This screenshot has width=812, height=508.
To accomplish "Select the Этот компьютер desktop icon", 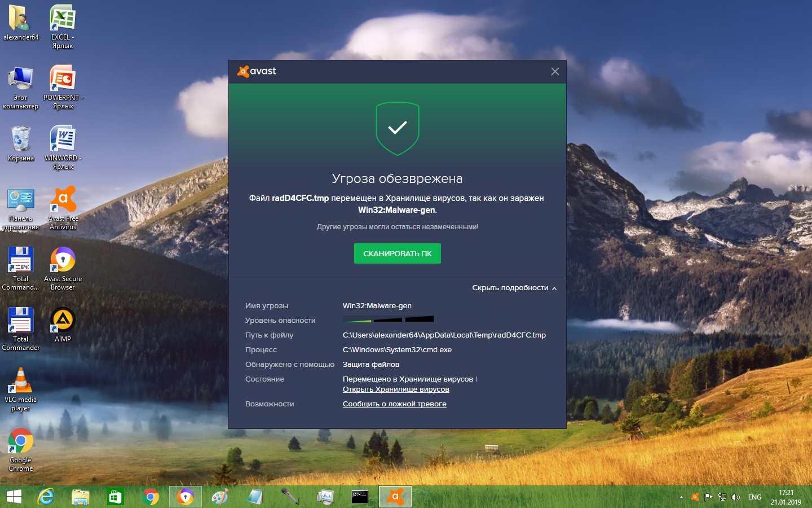I will (21, 87).
